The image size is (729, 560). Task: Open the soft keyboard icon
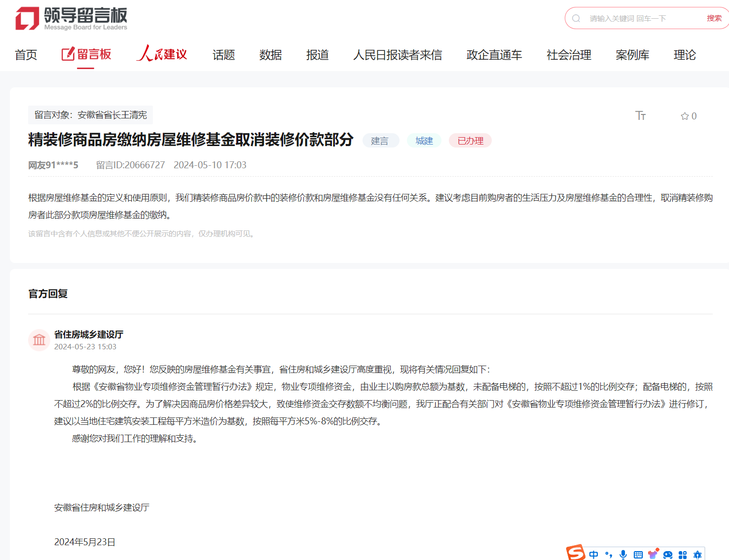pyautogui.click(x=638, y=555)
